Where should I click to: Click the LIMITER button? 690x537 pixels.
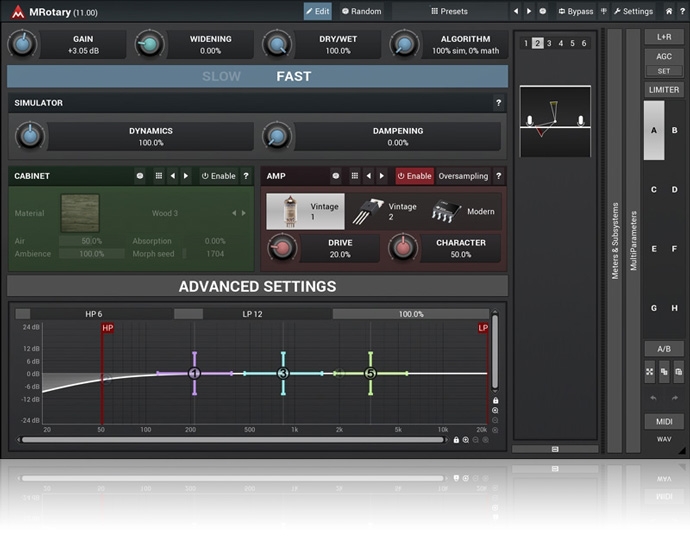[664, 90]
